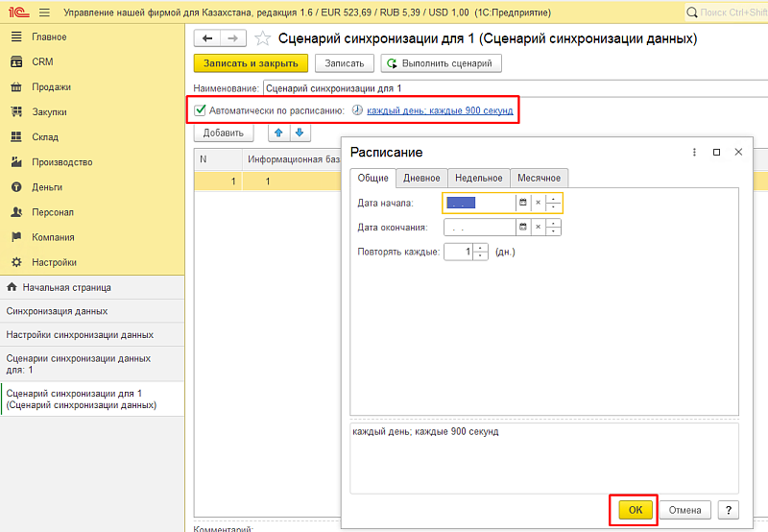This screenshot has width=768, height=532.
Task: Clear the Дата окончания field
Action: (539, 228)
